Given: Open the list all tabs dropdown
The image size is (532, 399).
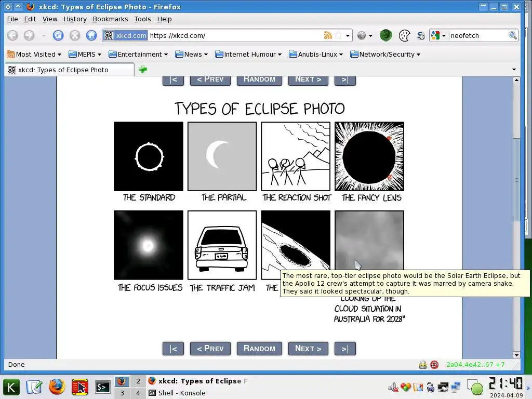Looking at the screenshot, I should point(514,70).
